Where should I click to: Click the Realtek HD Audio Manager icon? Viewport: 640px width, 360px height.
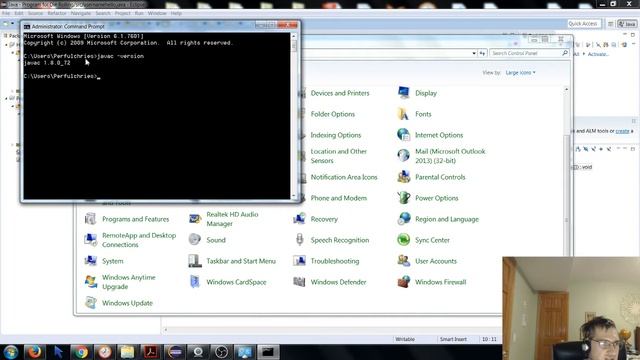195,219
